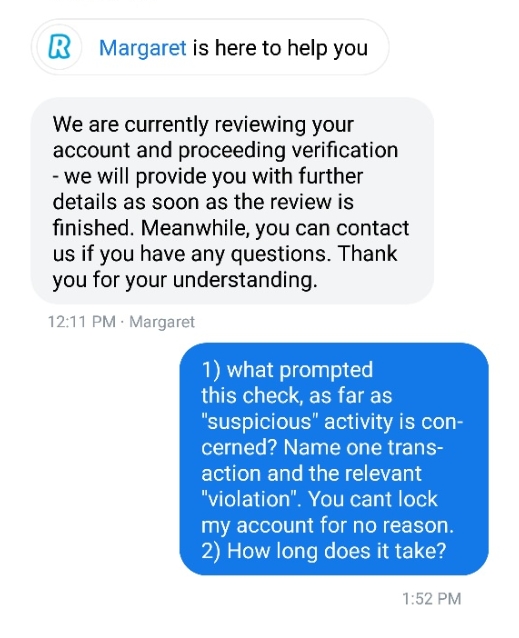Tap 'We are currently reviewing your' line
This screenshot has width=519, height=638.
(203, 125)
